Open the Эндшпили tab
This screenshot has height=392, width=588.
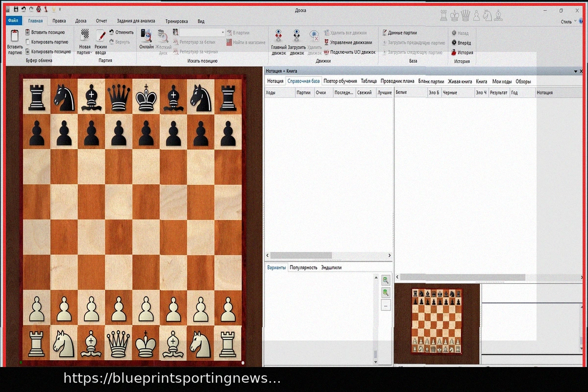click(331, 268)
